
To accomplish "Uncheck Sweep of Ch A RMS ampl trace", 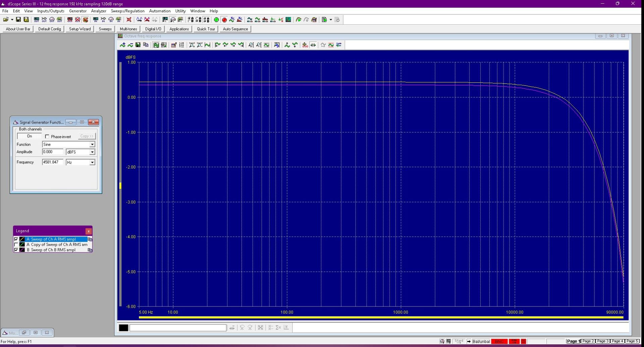I will (16, 239).
